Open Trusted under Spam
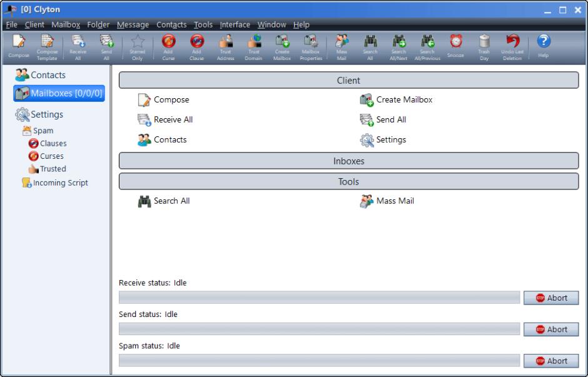588x377 pixels. 48,169
